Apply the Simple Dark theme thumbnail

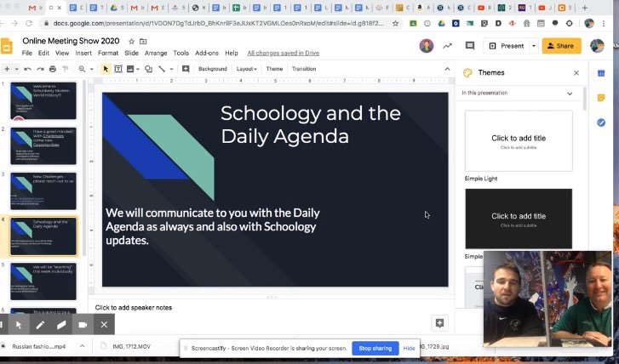point(519,219)
